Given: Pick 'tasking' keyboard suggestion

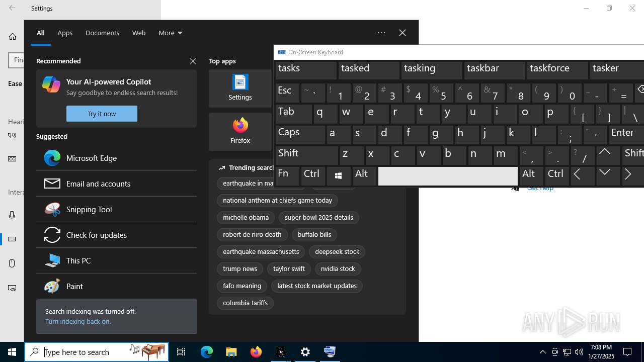Looking at the screenshot, I should tap(432, 70).
